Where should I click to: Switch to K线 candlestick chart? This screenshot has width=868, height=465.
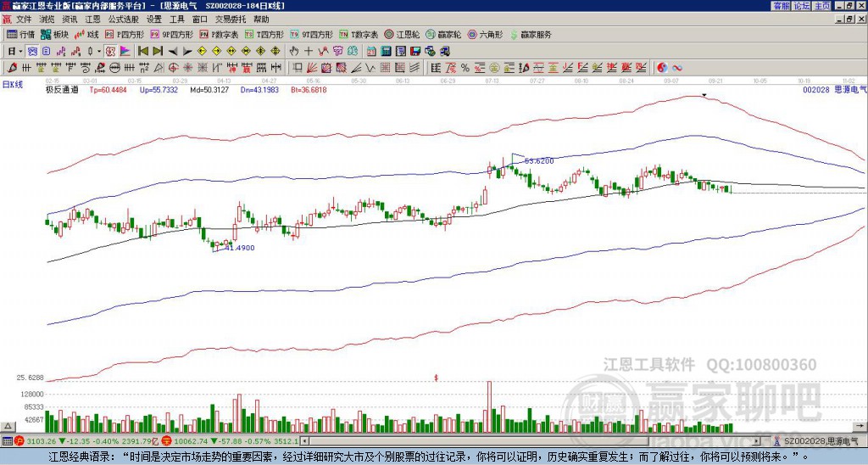(x=87, y=34)
